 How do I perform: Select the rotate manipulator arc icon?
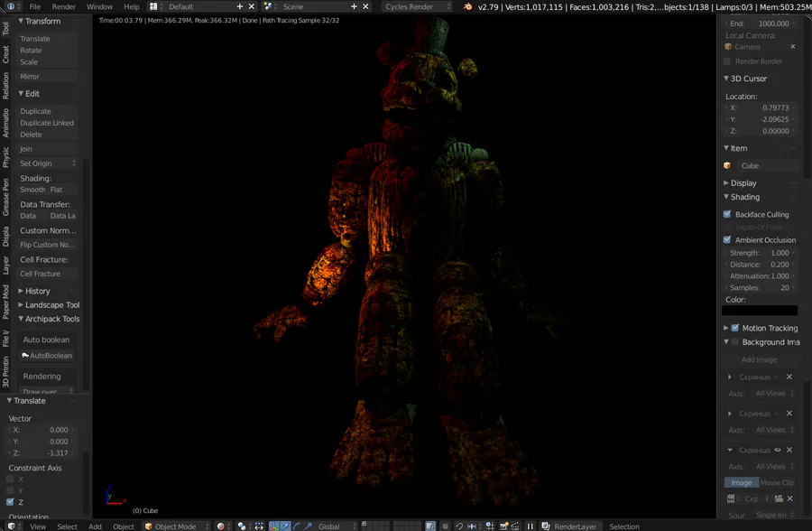coord(297,526)
